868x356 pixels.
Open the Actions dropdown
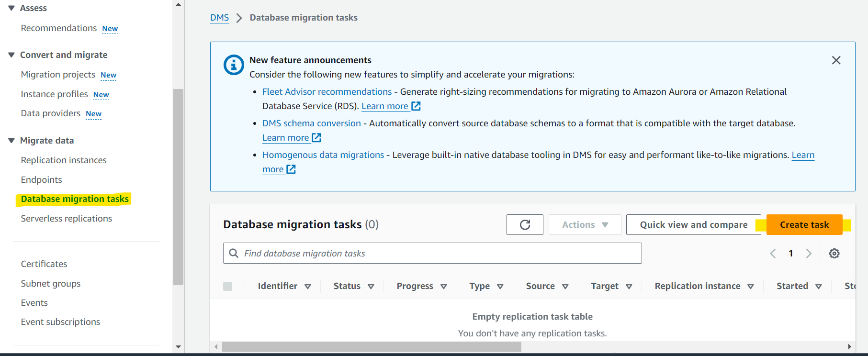pos(585,225)
